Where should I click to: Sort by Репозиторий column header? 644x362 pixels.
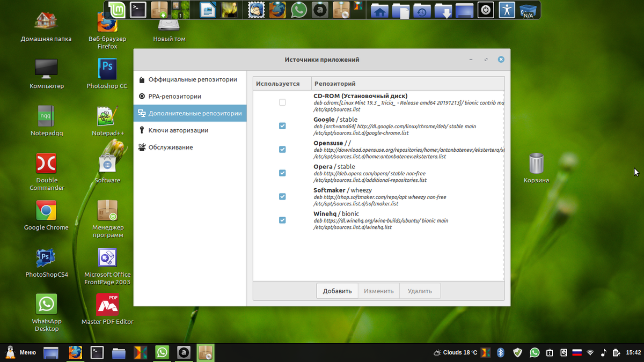408,84
